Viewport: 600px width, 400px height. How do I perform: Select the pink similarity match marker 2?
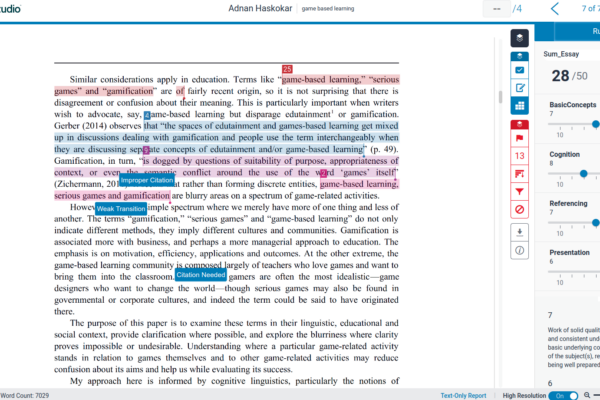pyautogui.click(x=323, y=173)
